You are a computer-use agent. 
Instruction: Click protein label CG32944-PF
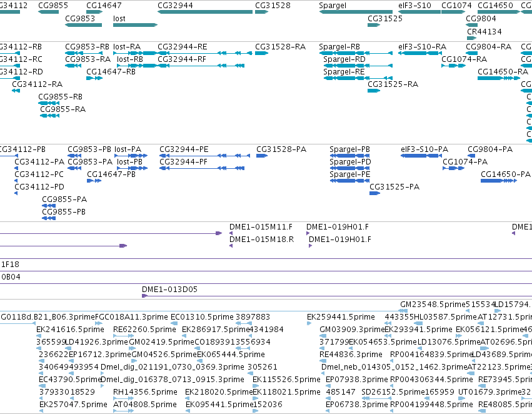tap(183, 162)
